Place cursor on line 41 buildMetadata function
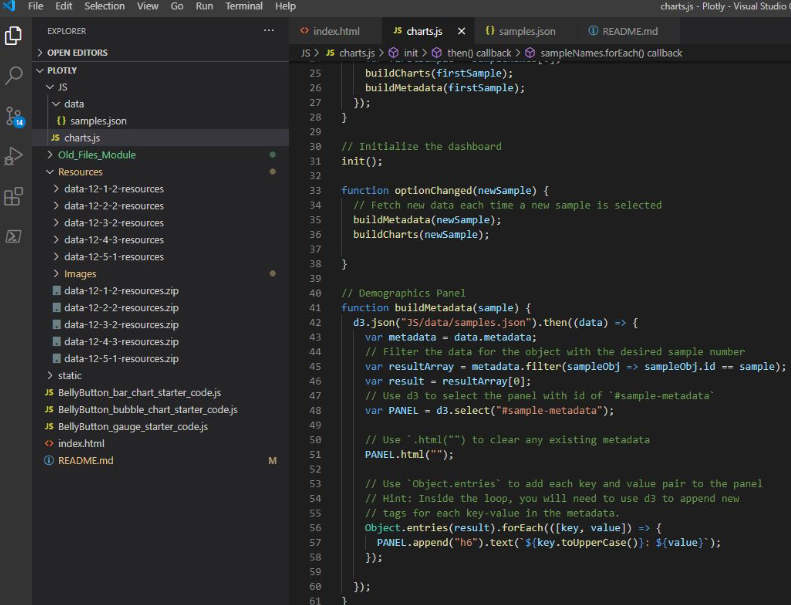Screen dimensions: 791x605 pos(436,308)
